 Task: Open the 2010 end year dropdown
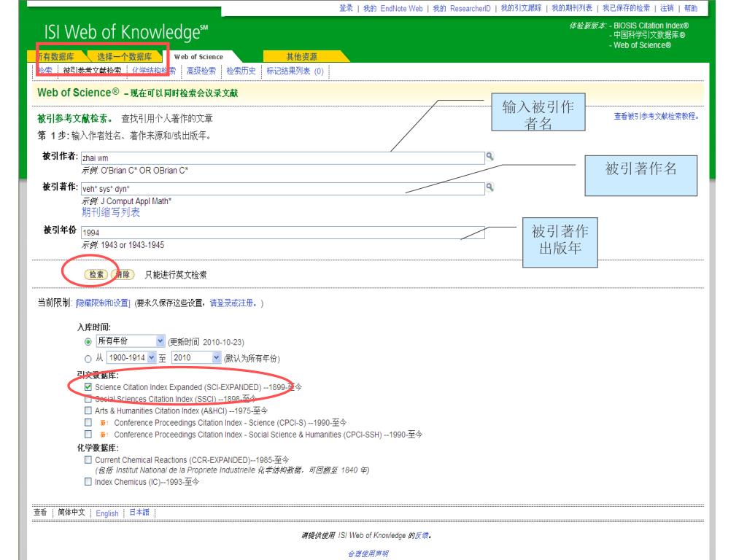click(x=196, y=357)
